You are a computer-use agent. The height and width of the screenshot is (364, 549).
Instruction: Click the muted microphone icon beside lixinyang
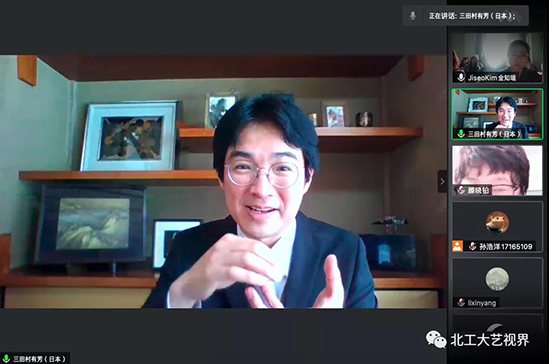(x=461, y=303)
